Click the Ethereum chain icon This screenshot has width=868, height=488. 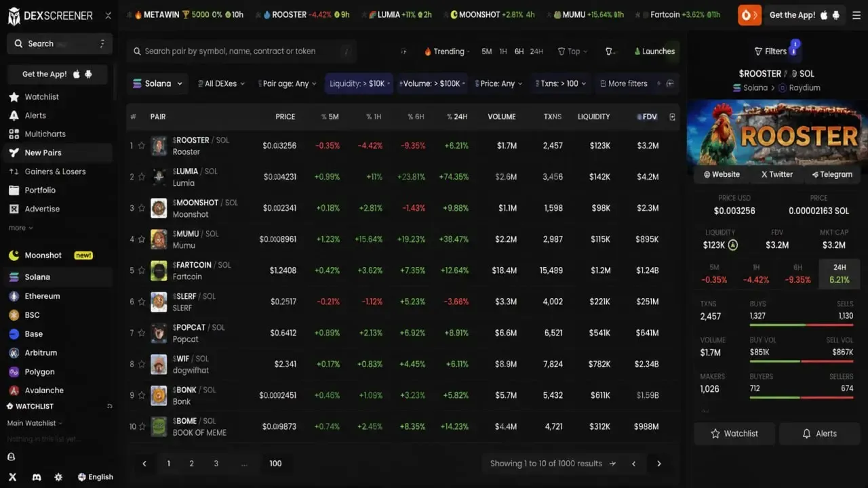point(13,296)
